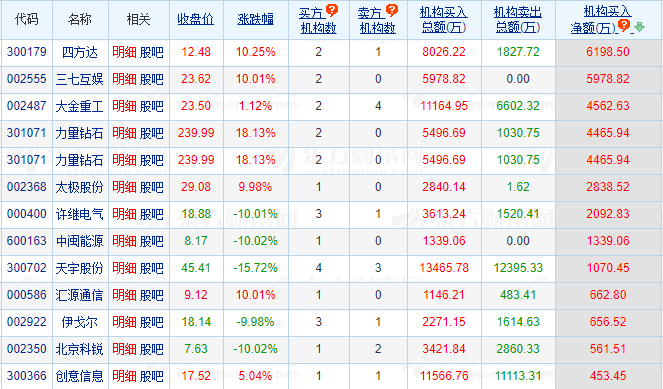Open 明细 link for 天宇股份
This screenshot has width=663, height=389.
[124, 268]
